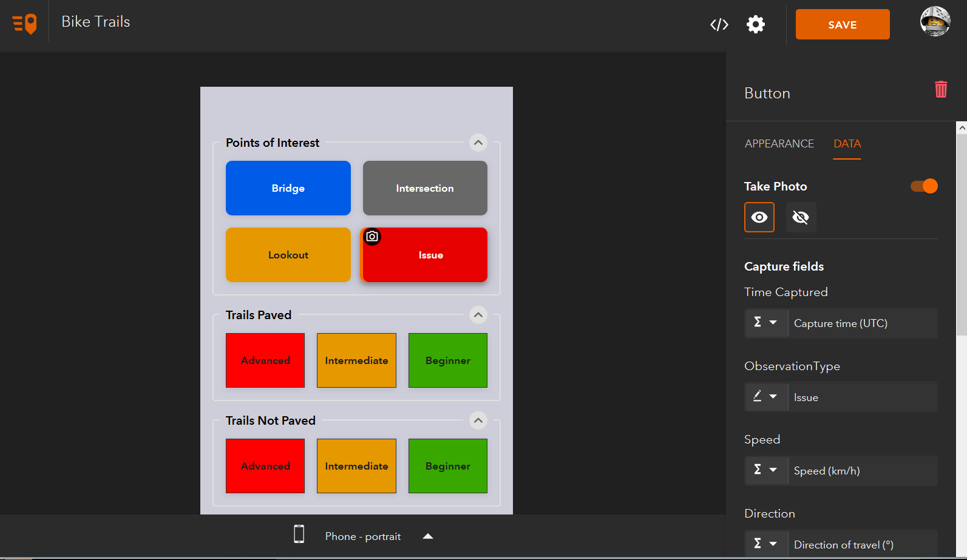Click the ObservationType value field

coord(862,397)
